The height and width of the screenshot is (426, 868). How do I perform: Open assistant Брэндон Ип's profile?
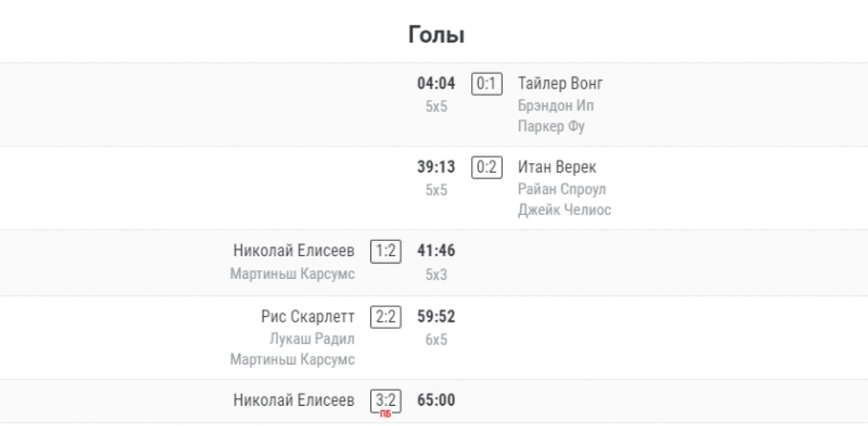coord(555,106)
